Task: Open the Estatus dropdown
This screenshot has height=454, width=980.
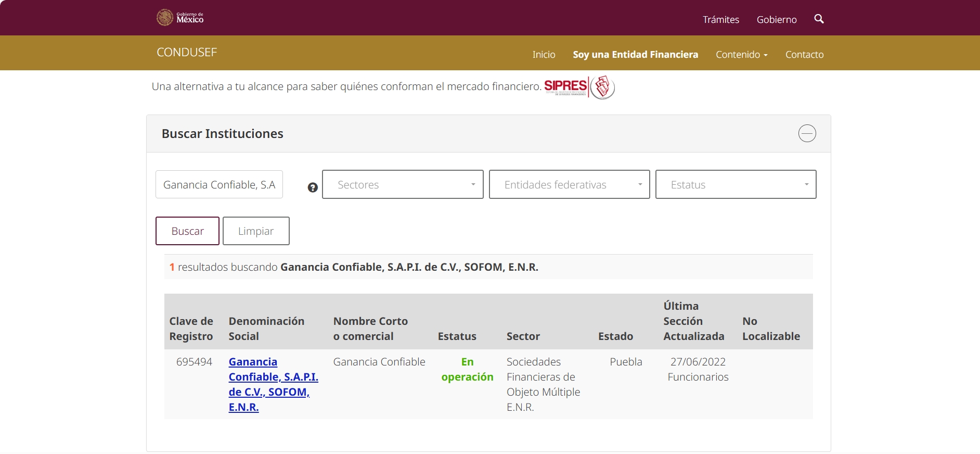Action: tap(736, 184)
